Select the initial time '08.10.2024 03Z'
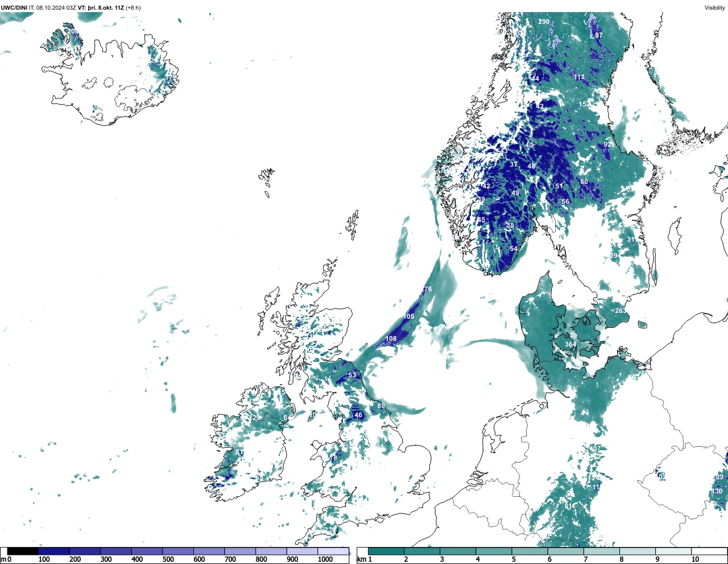The image size is (728, 564). (x=56, y=7)
